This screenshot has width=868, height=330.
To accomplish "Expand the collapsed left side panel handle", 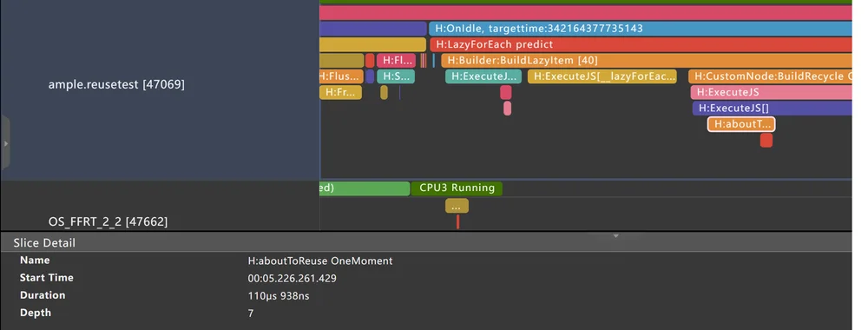I will click(x=5, y=142).
